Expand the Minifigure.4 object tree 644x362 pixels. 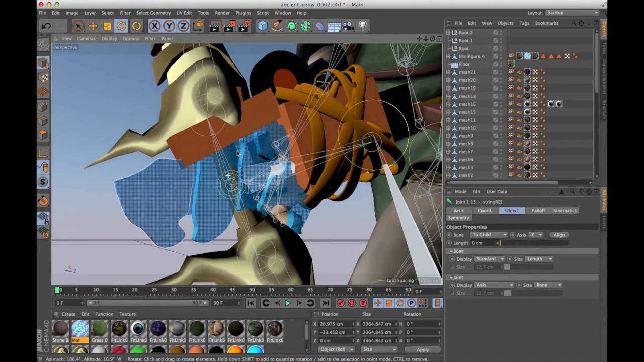coord(448,56)
